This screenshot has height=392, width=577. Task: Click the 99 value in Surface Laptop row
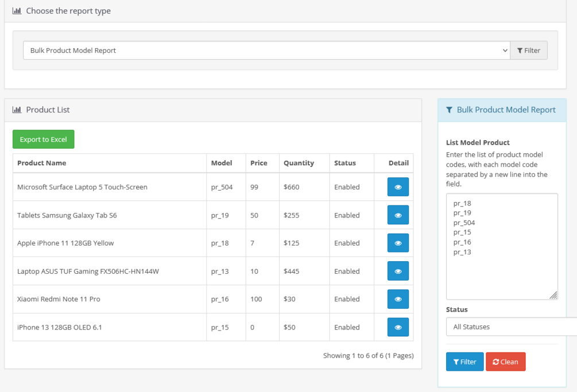point(254,187)
